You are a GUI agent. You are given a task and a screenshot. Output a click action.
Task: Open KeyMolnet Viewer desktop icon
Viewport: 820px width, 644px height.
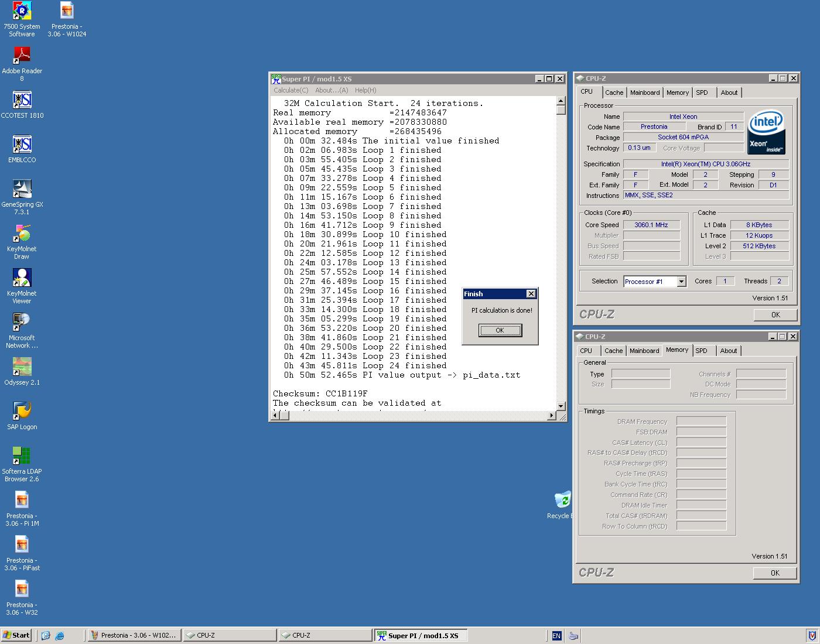pyautogui.click(x=22, y=286)
